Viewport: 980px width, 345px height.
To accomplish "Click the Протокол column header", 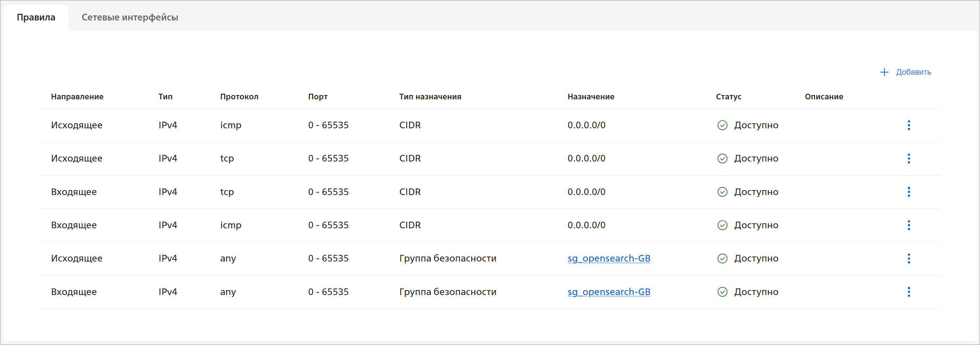I will [x=239, y=97].
